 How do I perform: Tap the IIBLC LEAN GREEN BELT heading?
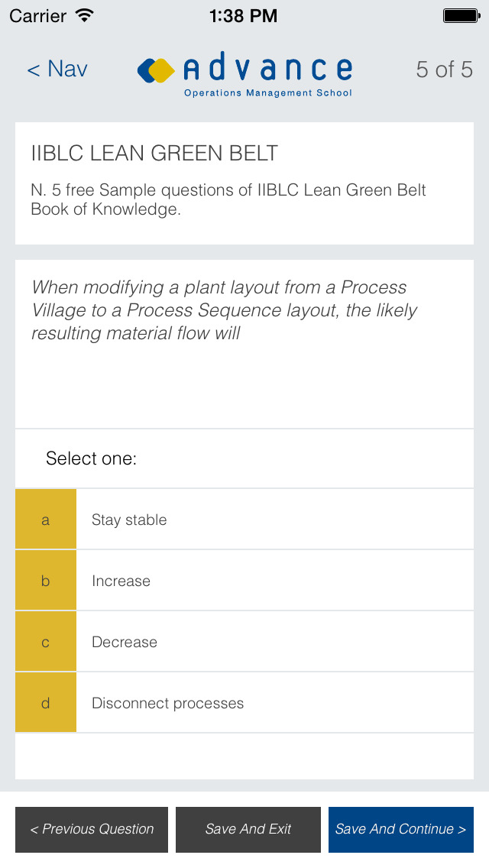(x=154, y=153)
